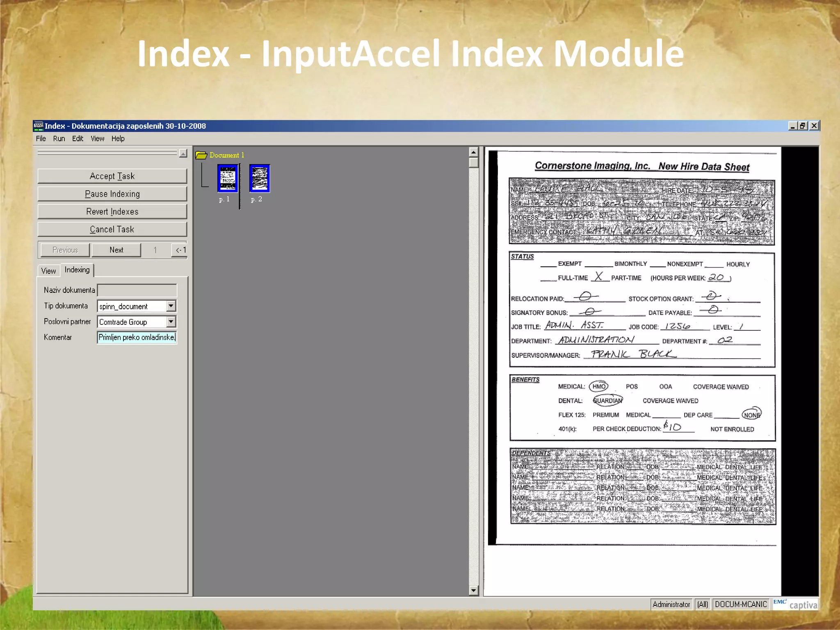Click the Document 1 folder icon

201,155
